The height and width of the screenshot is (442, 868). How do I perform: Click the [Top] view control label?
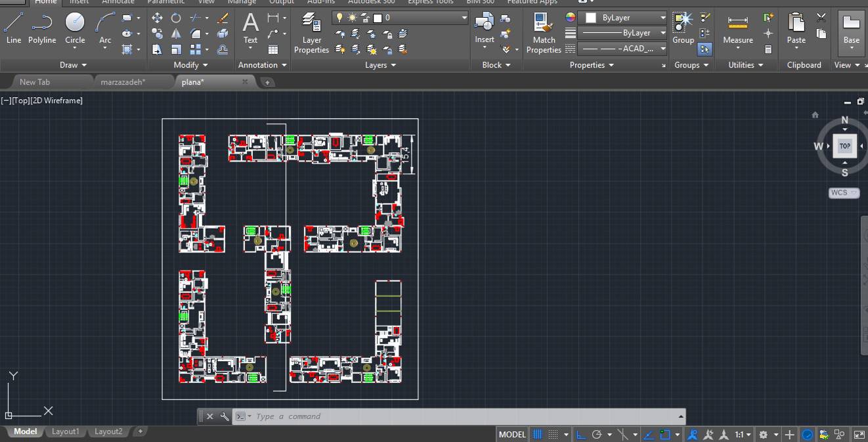[x=21, y=100]
